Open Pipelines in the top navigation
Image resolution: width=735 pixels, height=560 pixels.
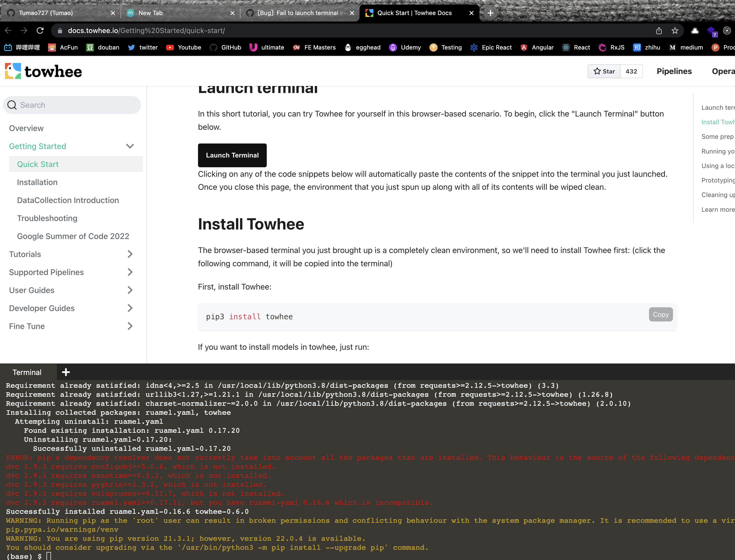(x=674, y=71)
